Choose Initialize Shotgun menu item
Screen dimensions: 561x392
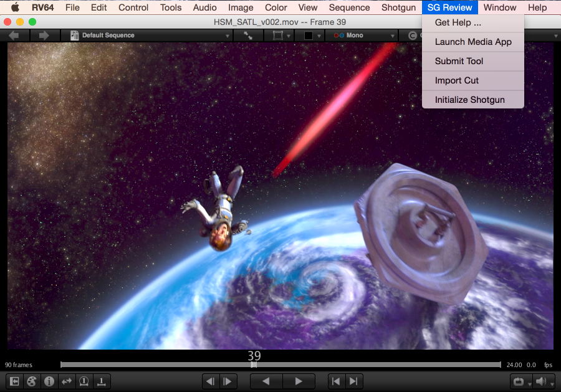[473, 100]
